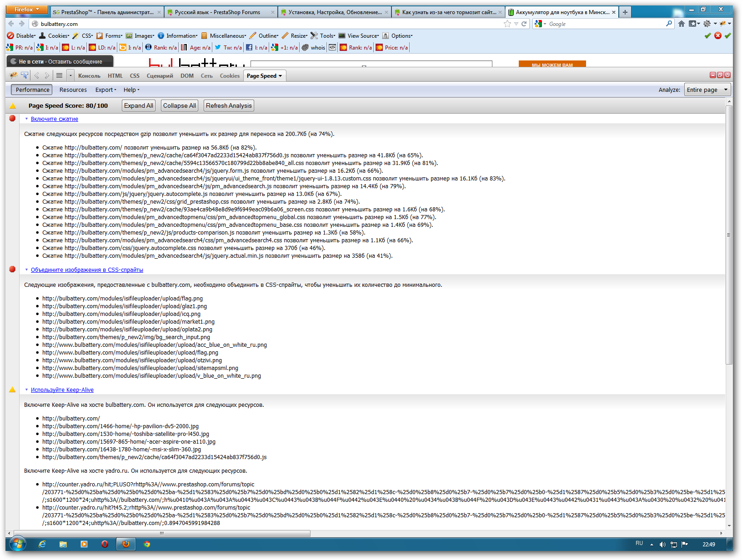The height and width of the screenshot is (560, 742).
Task: Open the 'Включите сжатие' link
Action: click(55, 119)
